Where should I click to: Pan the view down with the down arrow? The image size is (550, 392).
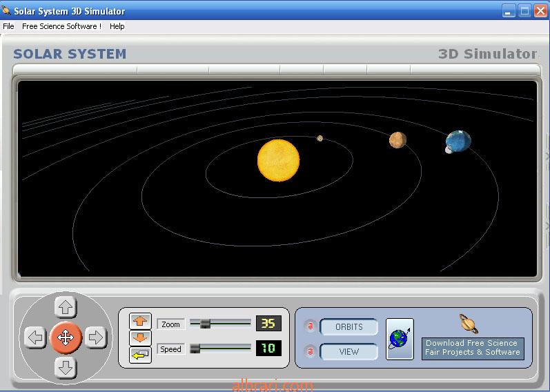click(66, 368)
